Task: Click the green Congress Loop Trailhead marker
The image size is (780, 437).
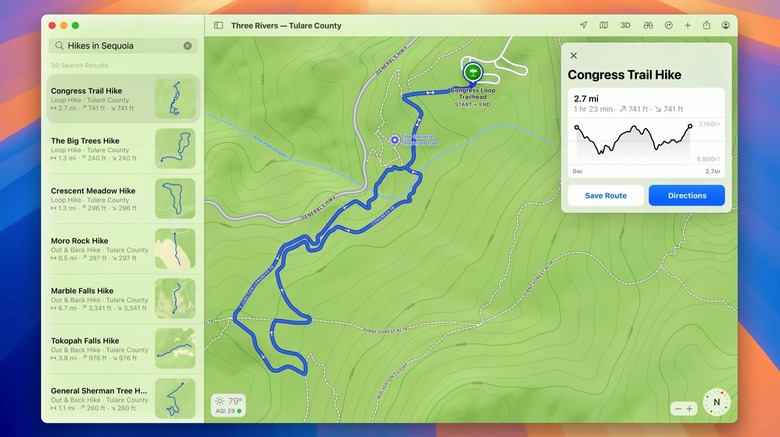Action: (472, 73)
